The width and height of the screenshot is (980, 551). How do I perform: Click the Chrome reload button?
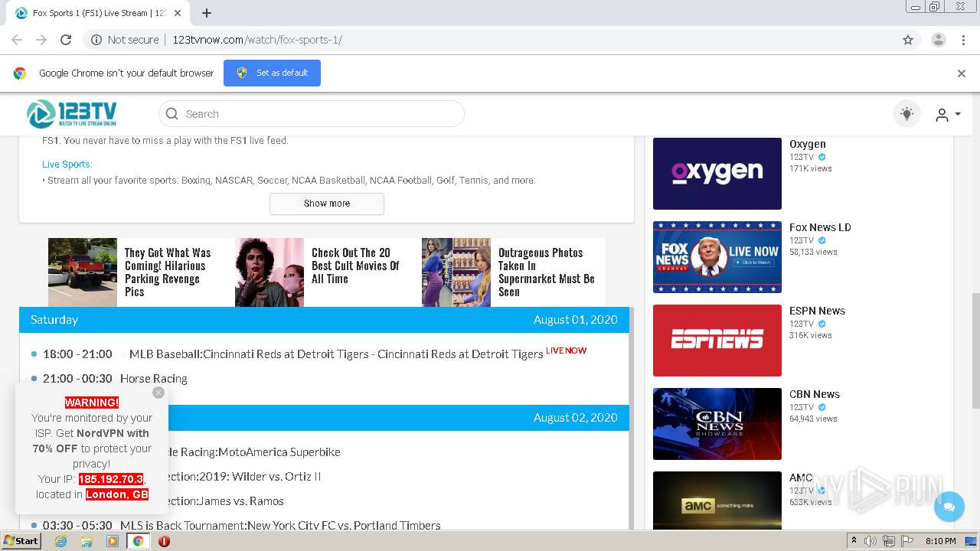pyautogui.click(x=66, y=40)
